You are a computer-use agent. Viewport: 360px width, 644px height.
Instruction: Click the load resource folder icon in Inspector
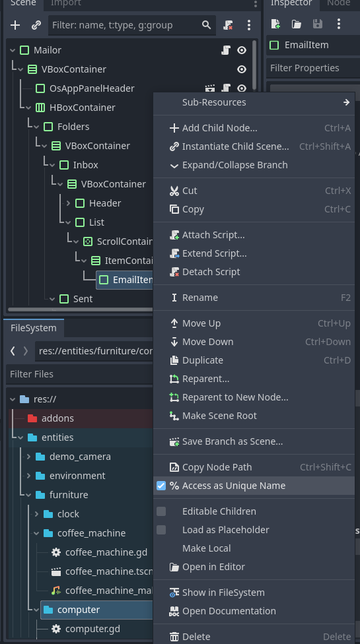click(x=297, y=24)
